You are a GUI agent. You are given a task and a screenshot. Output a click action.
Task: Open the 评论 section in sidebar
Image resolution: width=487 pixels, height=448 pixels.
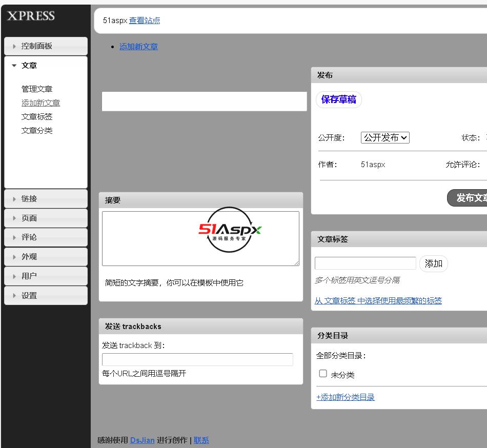(x=29, y=238)
